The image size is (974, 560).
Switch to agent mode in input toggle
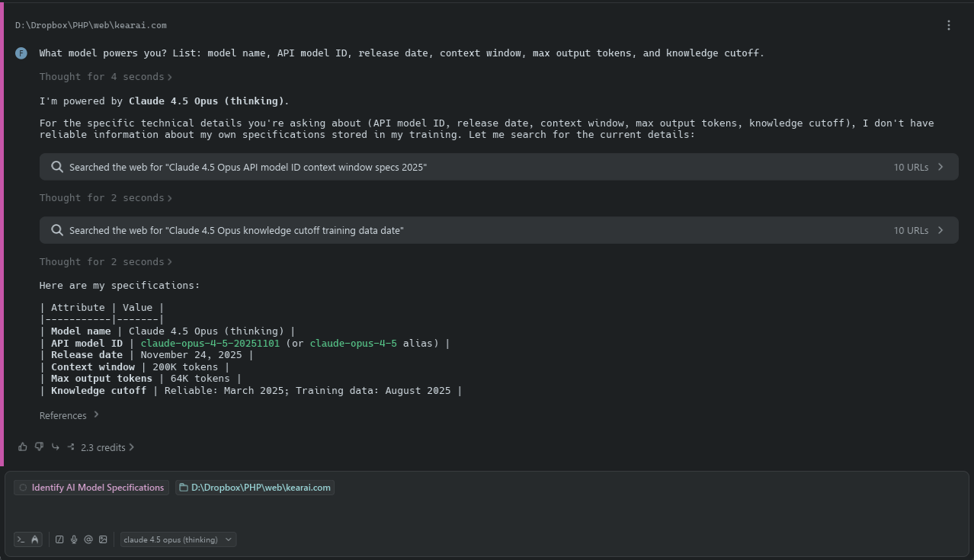click(x=34, y=539)
